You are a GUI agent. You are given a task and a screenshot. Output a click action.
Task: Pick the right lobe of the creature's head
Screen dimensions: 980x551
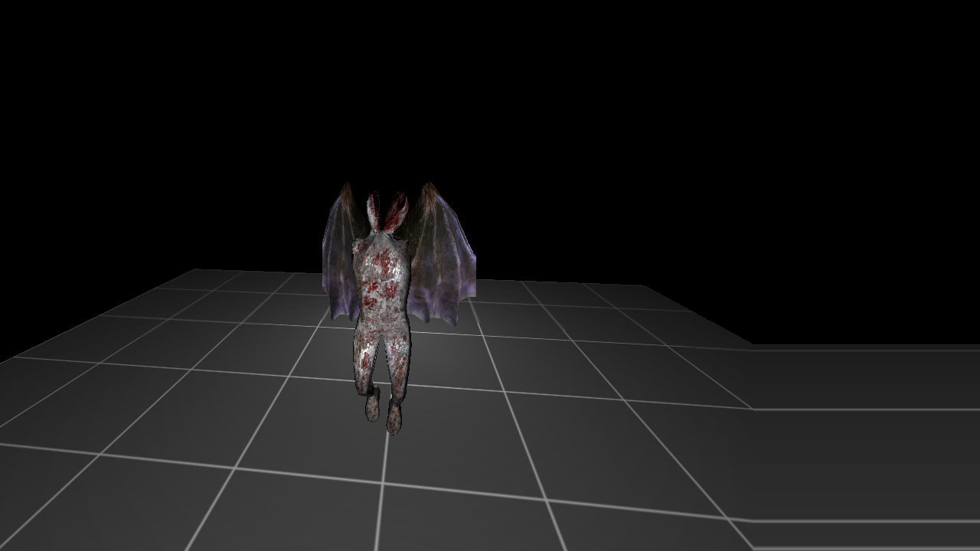point(399,210)
